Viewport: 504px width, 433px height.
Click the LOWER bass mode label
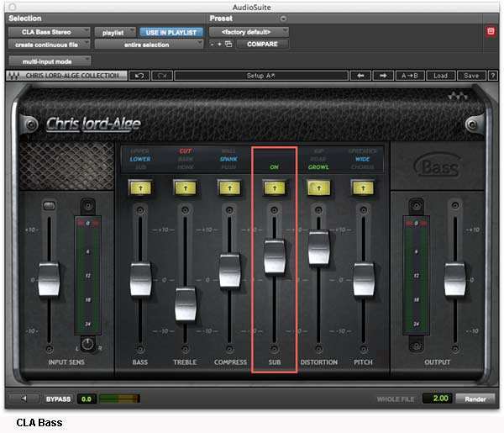click(x=140, y=159)
